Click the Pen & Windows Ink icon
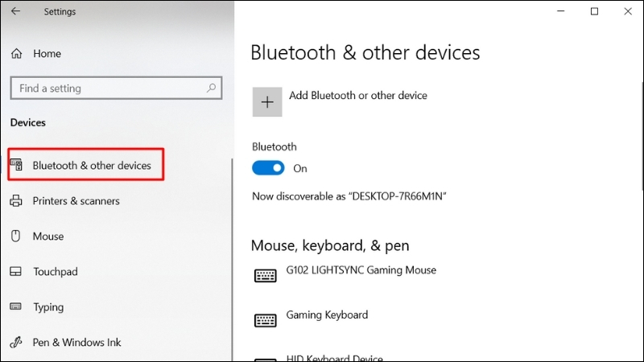This screenshot has height=362, width=644. click(15, 342)
